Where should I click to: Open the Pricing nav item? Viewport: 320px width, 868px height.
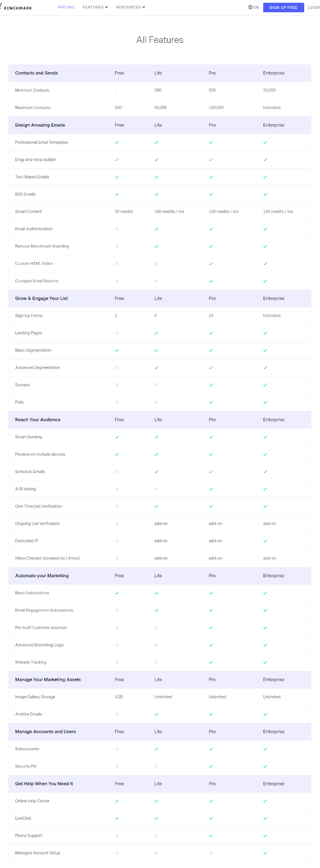[x=66, y=8]
